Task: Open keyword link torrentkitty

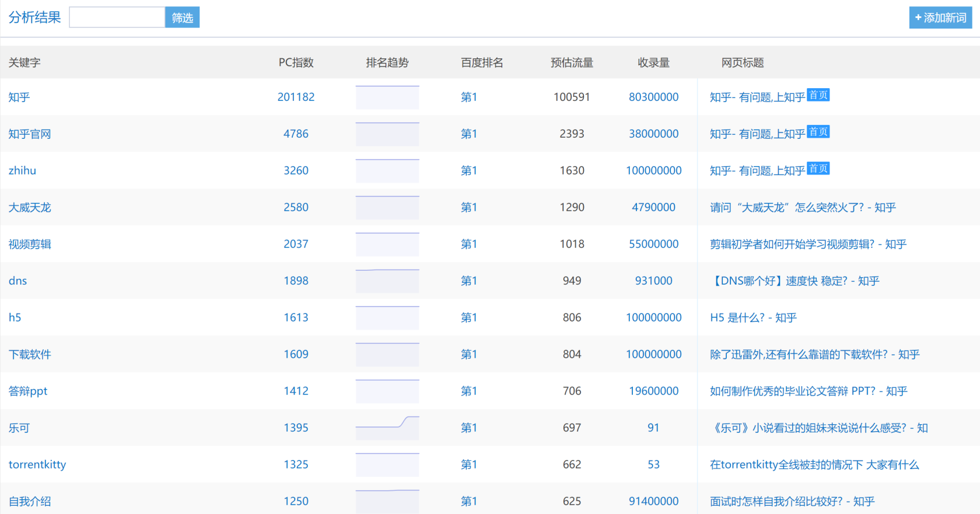Action: [x=37, y=464]
